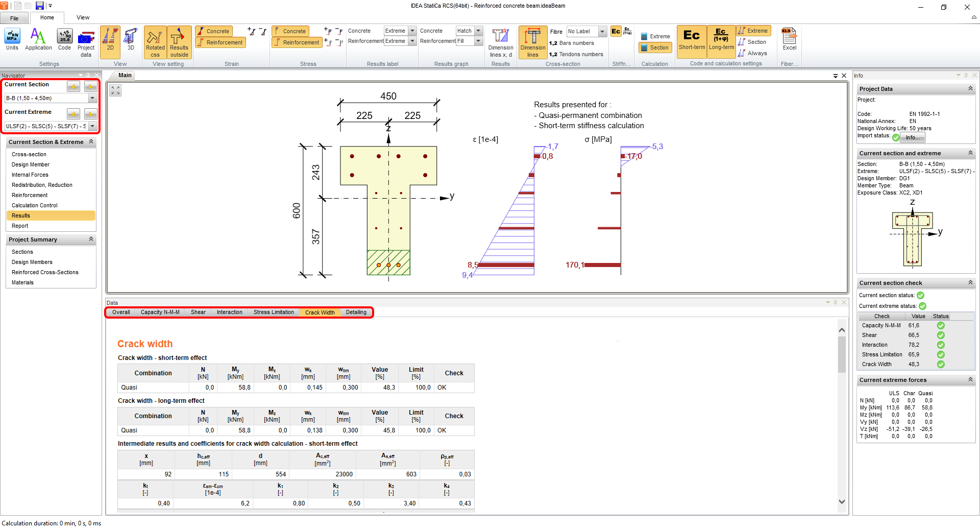Open the Stress Limitation tab
This screenshot has width=980, height=531.
(274, 312)
